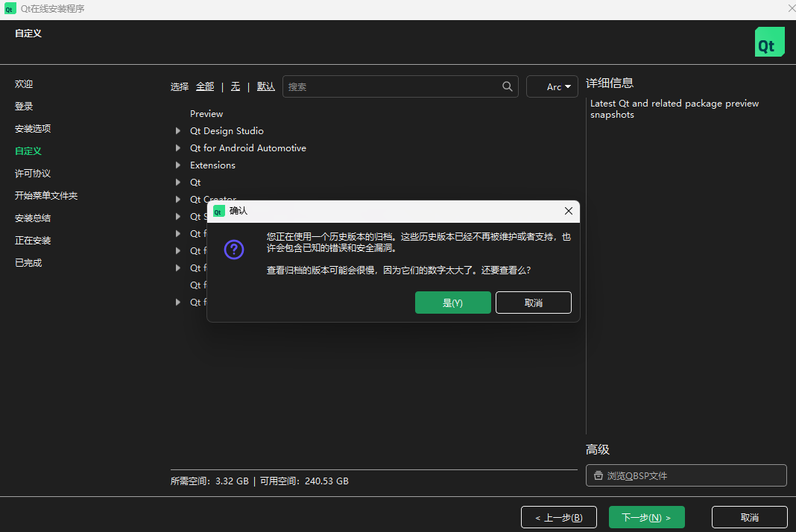Go to 登录 step in sidebar

click(24, 107)
